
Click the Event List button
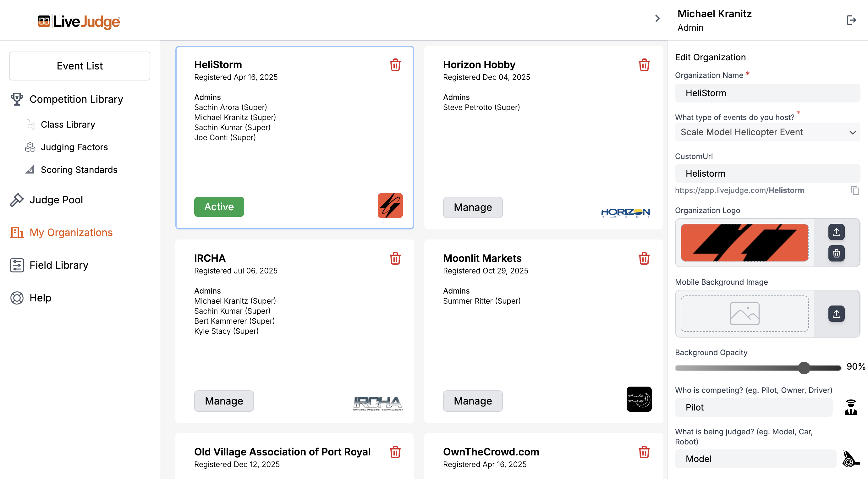tap(80, 66)
